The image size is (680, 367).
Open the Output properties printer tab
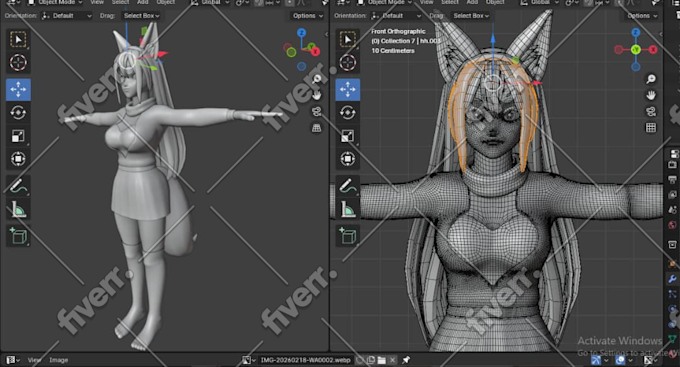click(x=672, y=180)
